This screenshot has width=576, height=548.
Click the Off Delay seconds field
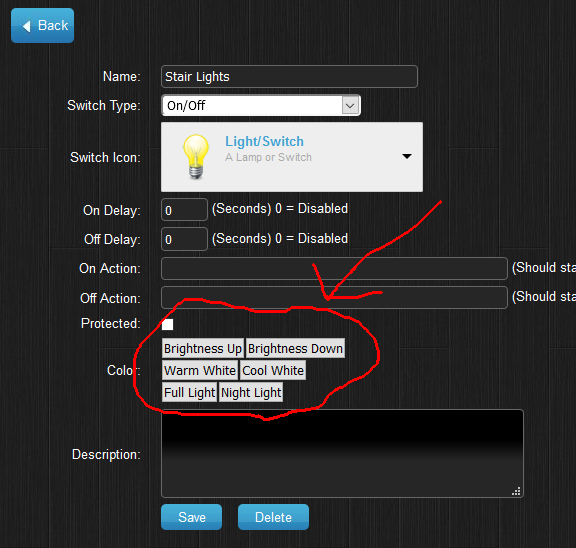click(x=184, y=239)
